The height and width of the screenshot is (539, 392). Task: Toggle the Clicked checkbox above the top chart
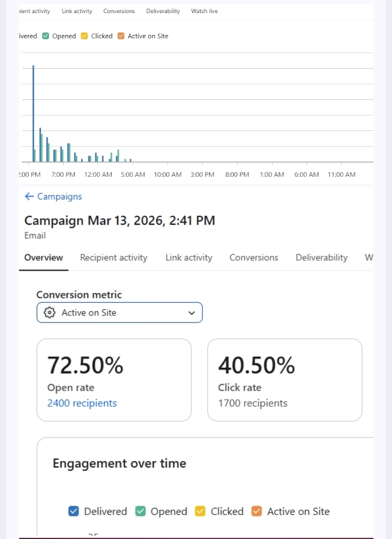[85, 36]
